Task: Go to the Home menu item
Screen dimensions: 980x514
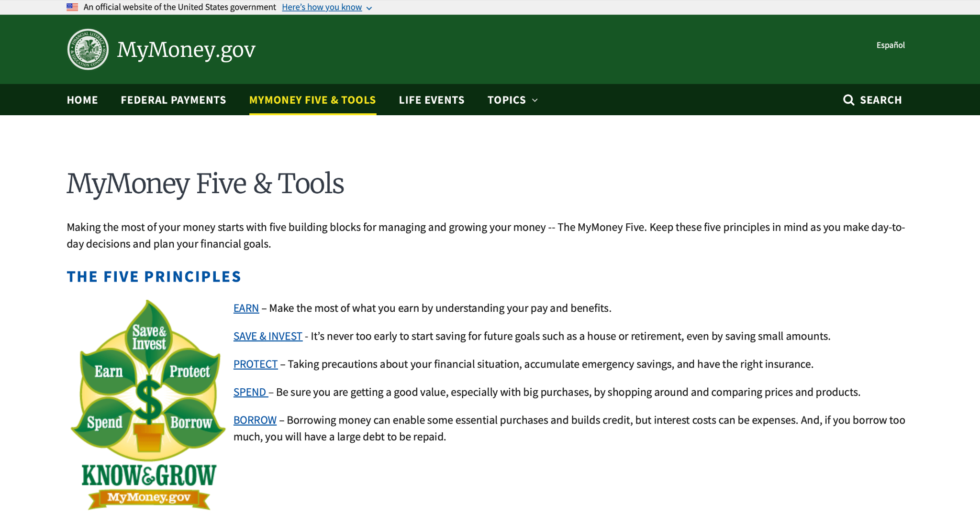Action: (x=82, y=100)
